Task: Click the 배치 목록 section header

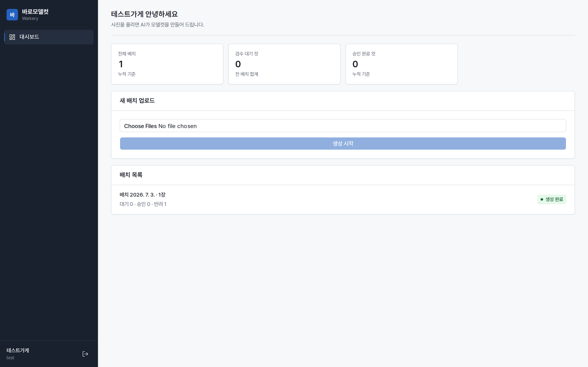Action: (131, 175)
